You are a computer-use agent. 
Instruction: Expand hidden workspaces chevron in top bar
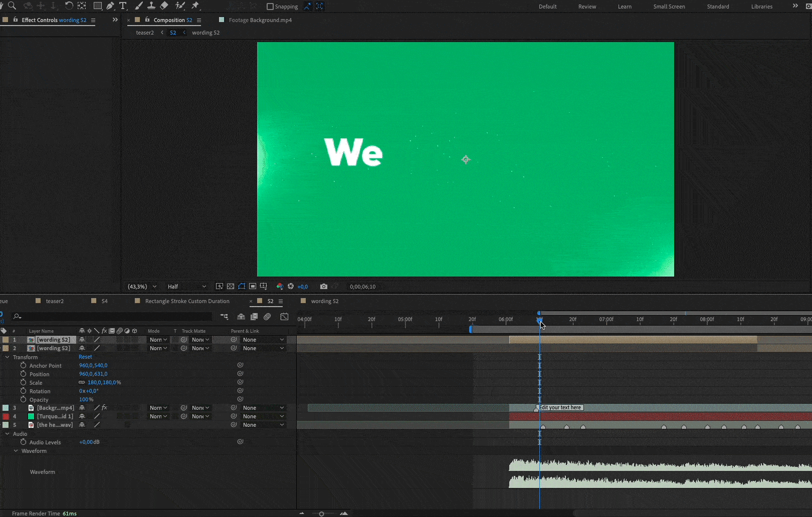[x=795, y=6]
